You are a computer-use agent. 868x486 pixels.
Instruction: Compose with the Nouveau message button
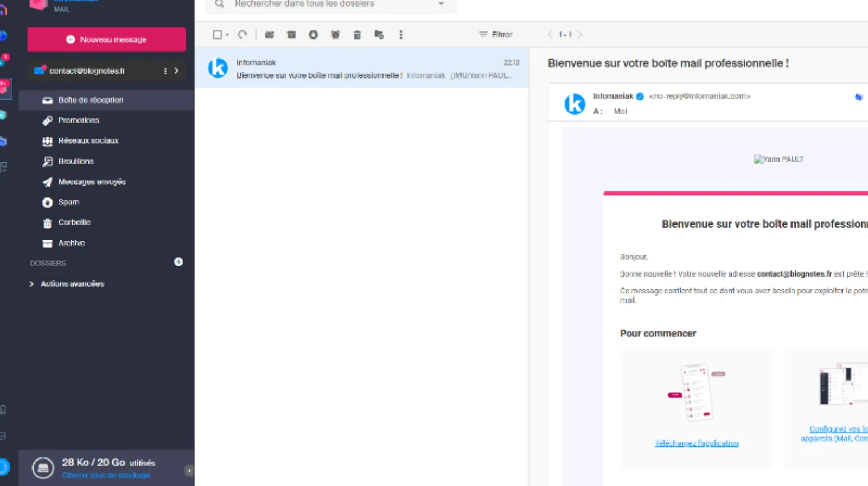click(106, 40)
